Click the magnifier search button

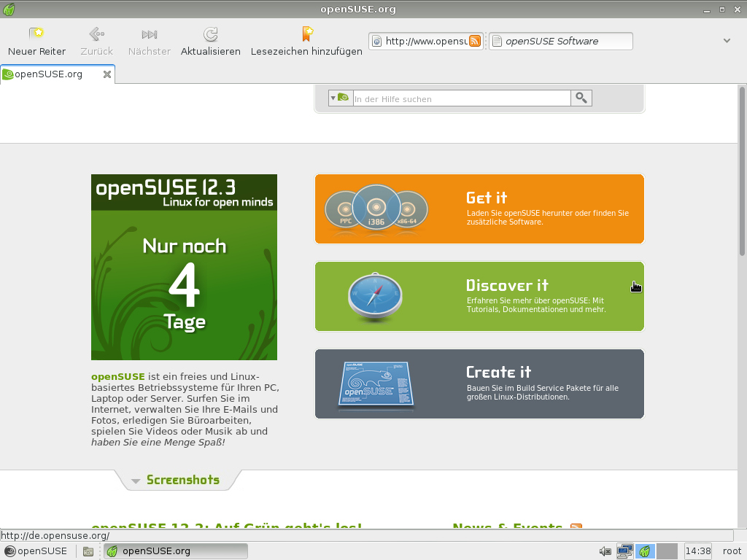pyautogui.click(x=581, y=98)
